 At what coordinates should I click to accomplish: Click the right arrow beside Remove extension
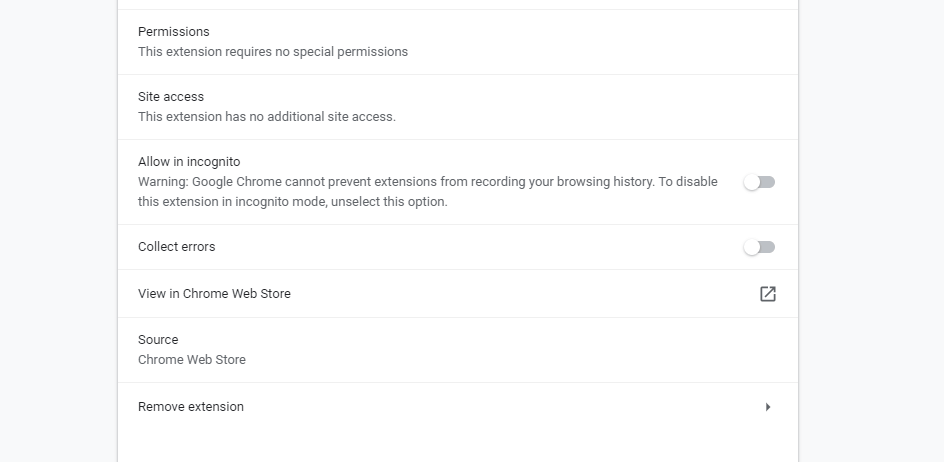click(767, 407)
